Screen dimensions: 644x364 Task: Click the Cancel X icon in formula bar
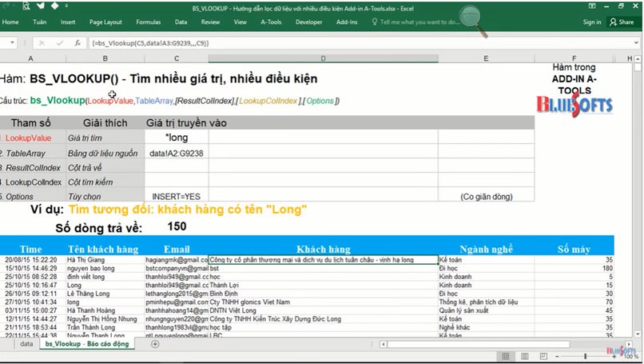click(42, 42)
